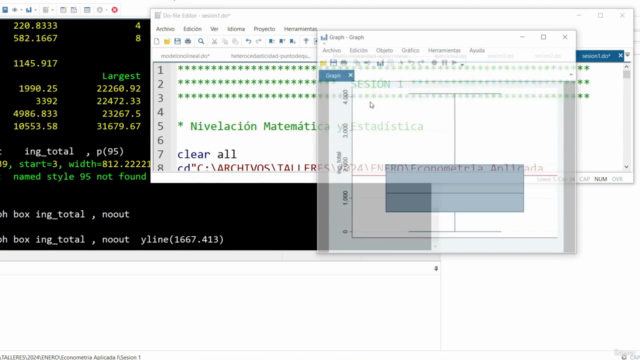
Task: Open Archivo menu in Do-file Editor
Action: [165, 29]
